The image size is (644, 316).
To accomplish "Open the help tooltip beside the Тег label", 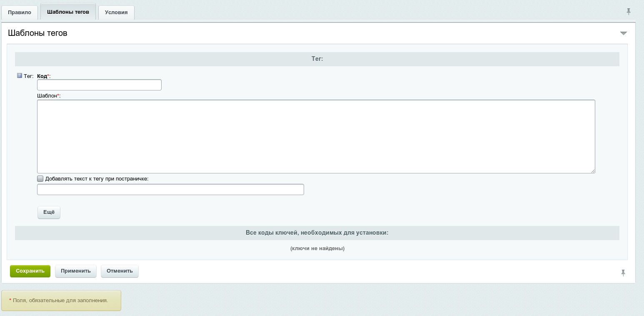I will [19, 75].
